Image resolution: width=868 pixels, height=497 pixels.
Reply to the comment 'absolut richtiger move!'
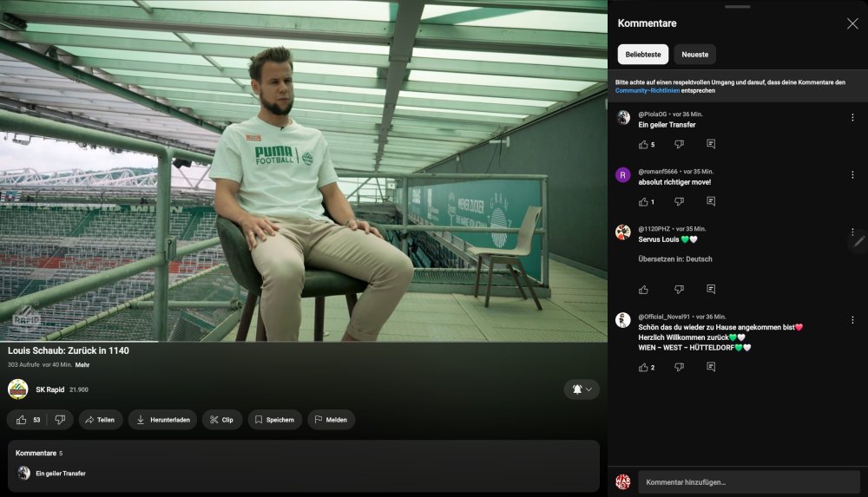coord(711,202)
